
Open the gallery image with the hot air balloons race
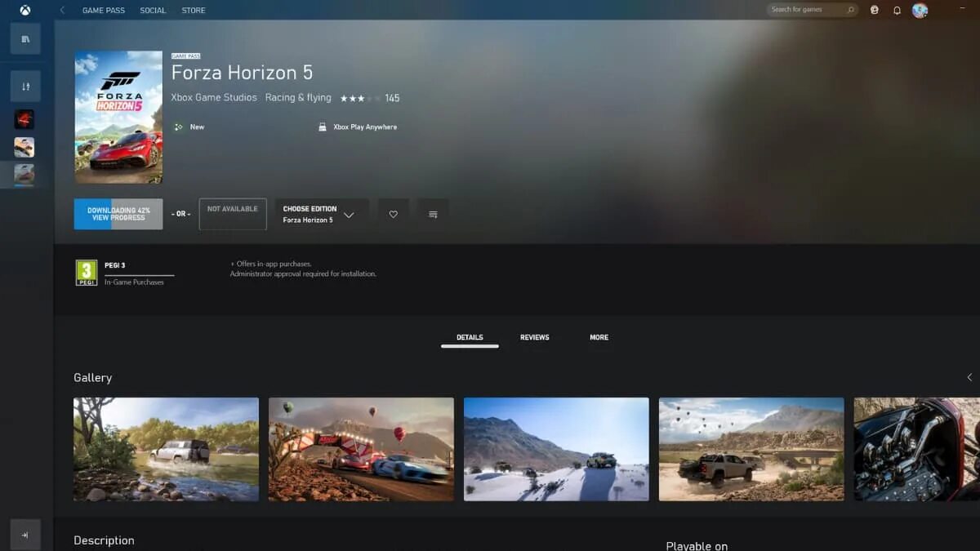pos(361,449)
